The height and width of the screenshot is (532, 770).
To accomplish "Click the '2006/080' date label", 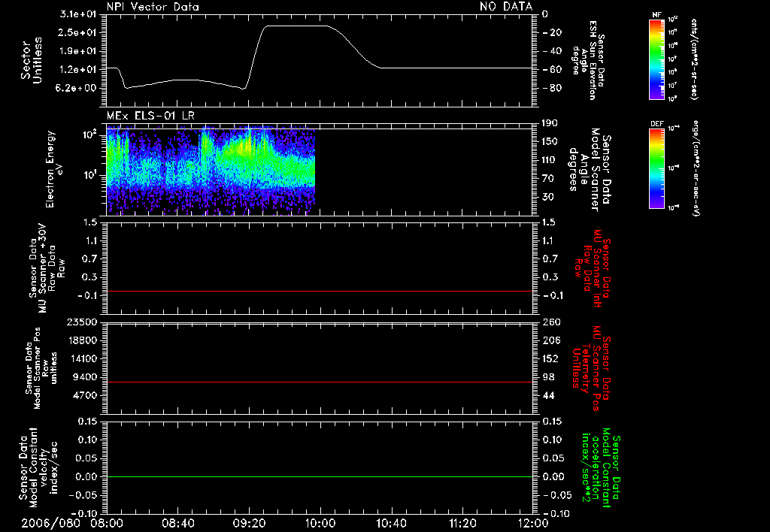I will [50, 523].
